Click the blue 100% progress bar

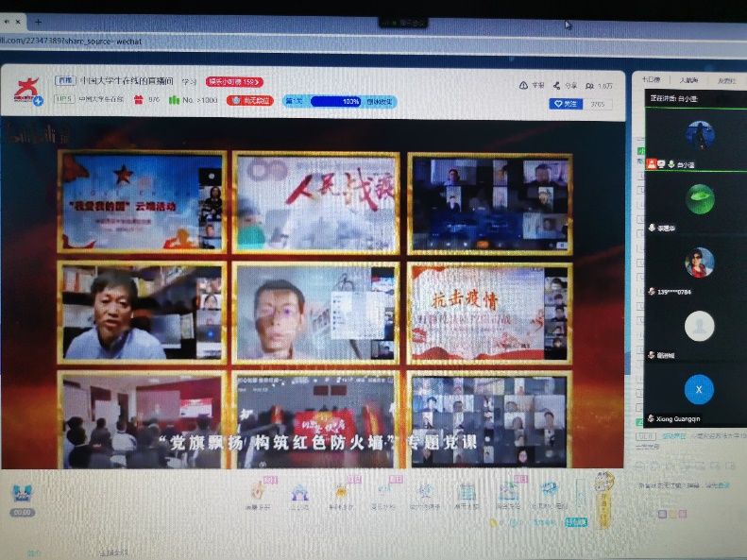coord(336,101)
